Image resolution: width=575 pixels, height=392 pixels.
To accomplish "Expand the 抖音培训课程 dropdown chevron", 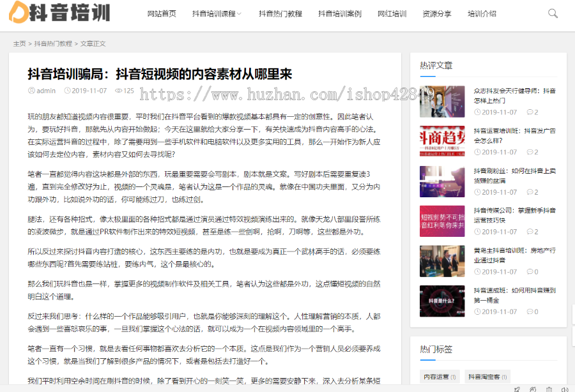I will [239, 14].
